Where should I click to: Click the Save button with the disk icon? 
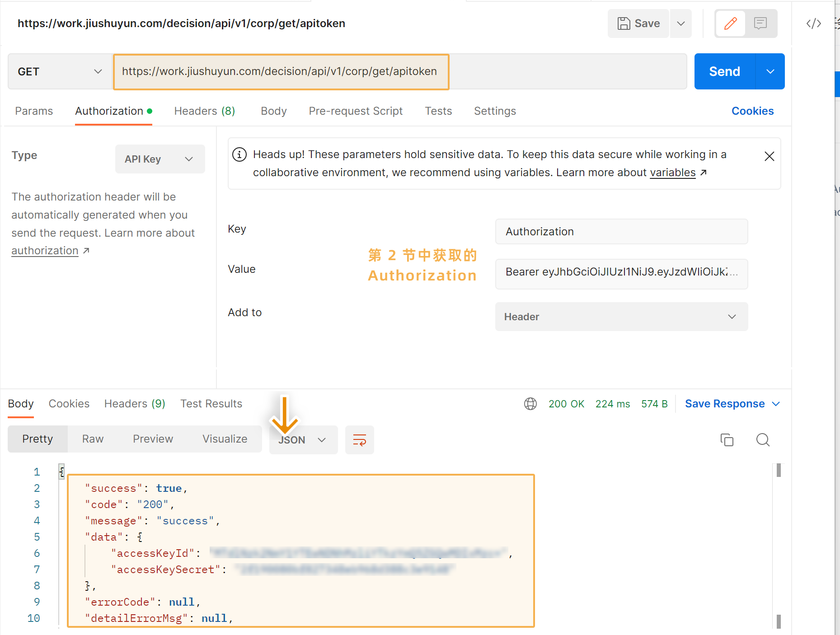638,23
